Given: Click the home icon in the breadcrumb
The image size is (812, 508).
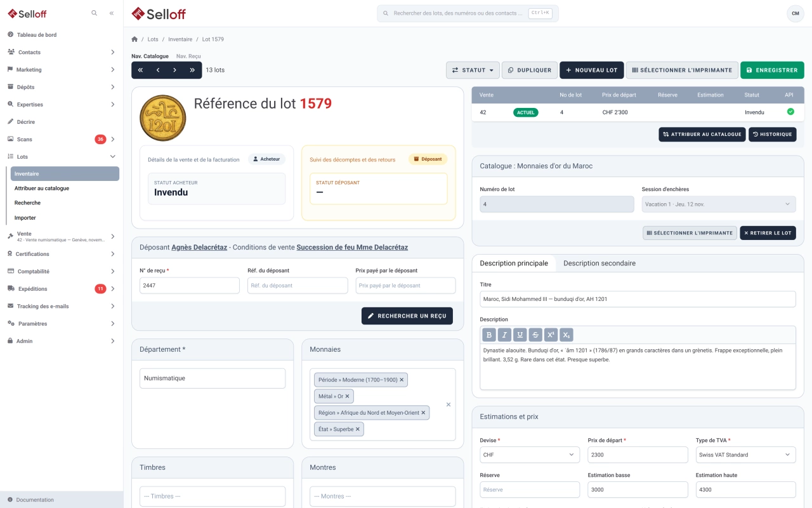Looking at the screenshot, I should (x=134, y=39).
